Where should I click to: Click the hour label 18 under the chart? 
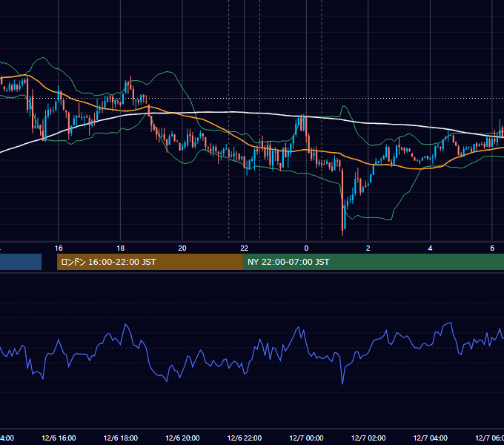tap(121, 248)
